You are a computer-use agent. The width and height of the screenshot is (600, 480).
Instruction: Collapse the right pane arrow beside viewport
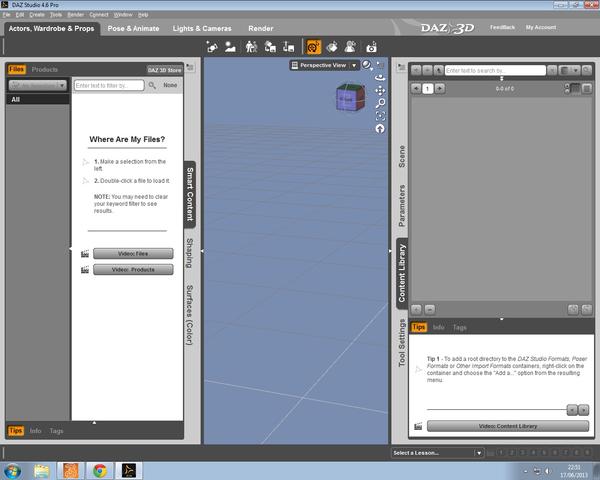[x=390, y=251]
